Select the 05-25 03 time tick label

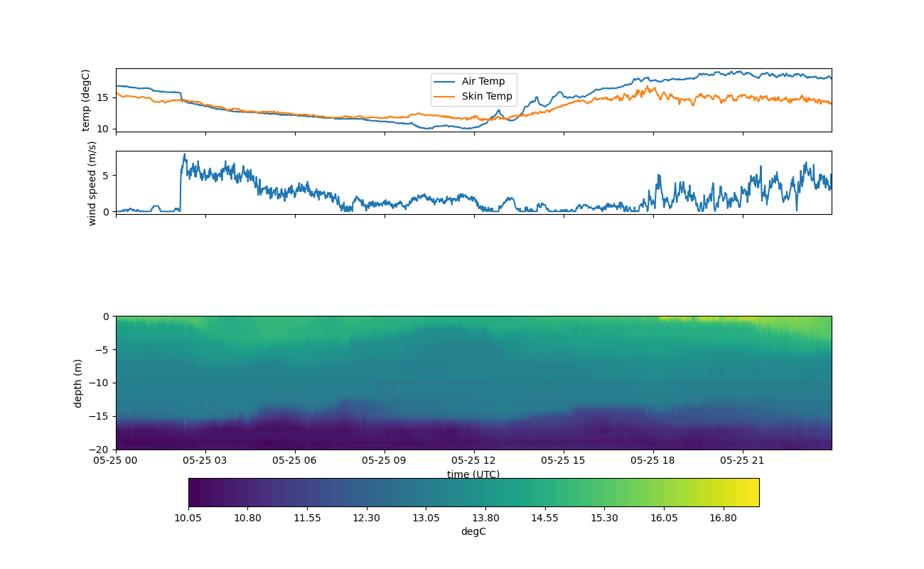coord(205,460)
